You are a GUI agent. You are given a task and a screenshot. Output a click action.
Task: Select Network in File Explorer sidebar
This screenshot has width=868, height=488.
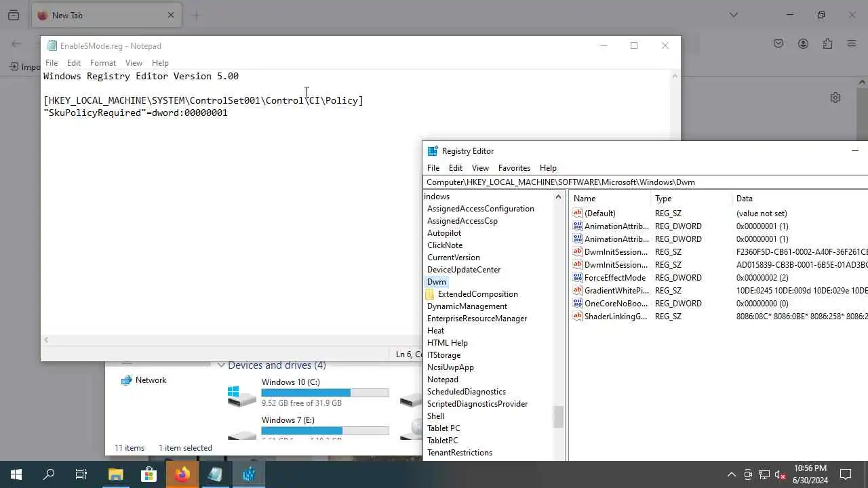point(143,380)
